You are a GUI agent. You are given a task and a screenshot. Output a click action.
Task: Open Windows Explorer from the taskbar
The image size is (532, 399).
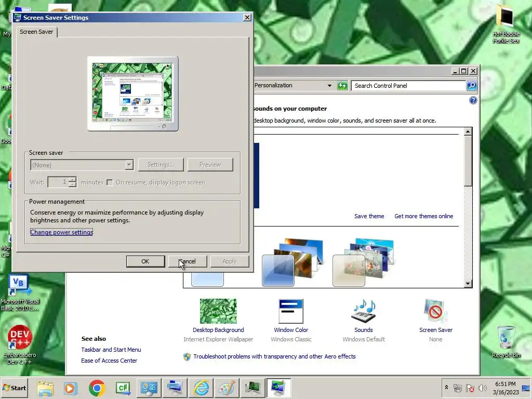(45, 388)
